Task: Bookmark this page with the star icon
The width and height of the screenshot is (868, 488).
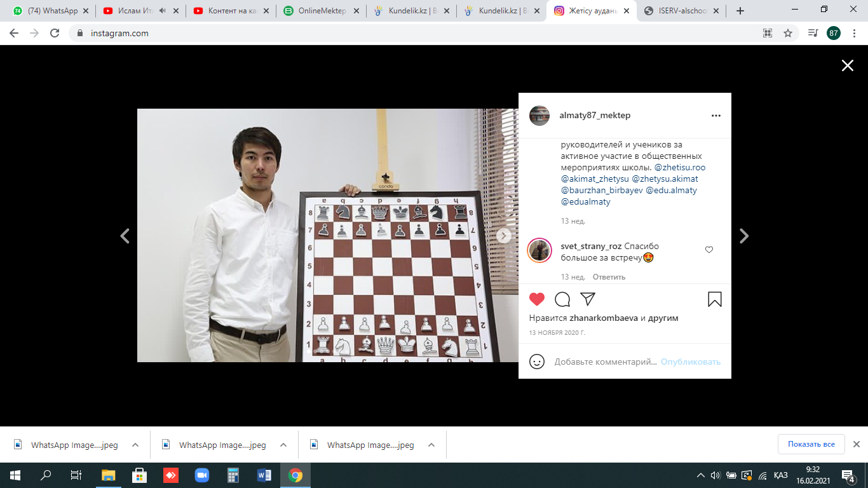Action: tap(788, 33)
